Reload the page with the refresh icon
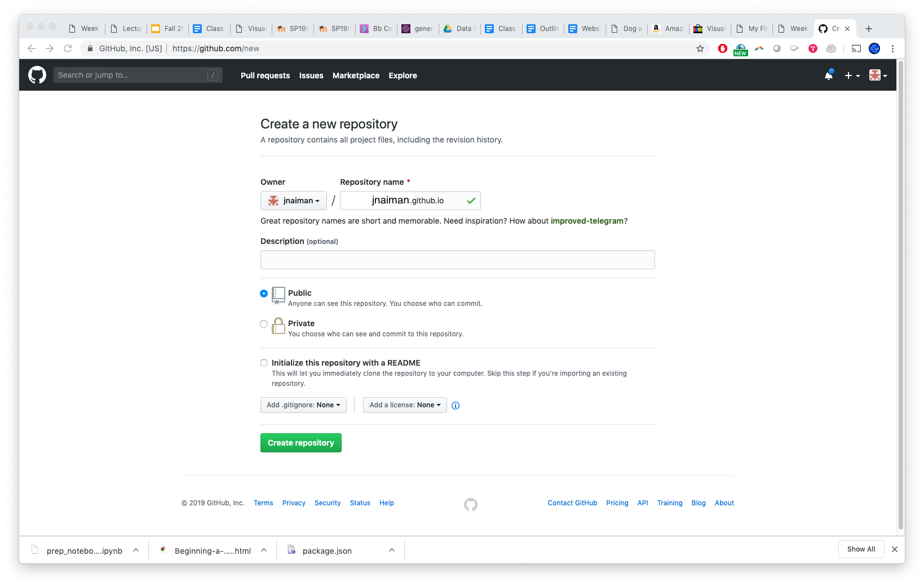The image size is (924, 587). (x=68, y=48)
